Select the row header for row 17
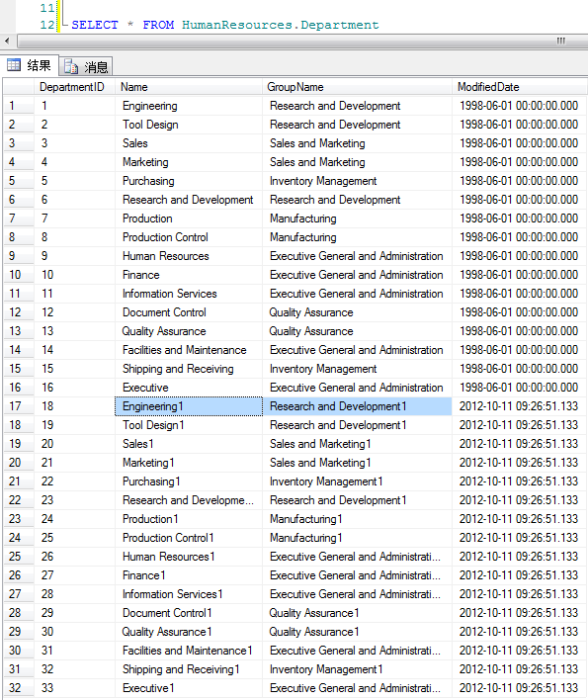The width and height of the screenshot is (588, 700). coord(19,406)
